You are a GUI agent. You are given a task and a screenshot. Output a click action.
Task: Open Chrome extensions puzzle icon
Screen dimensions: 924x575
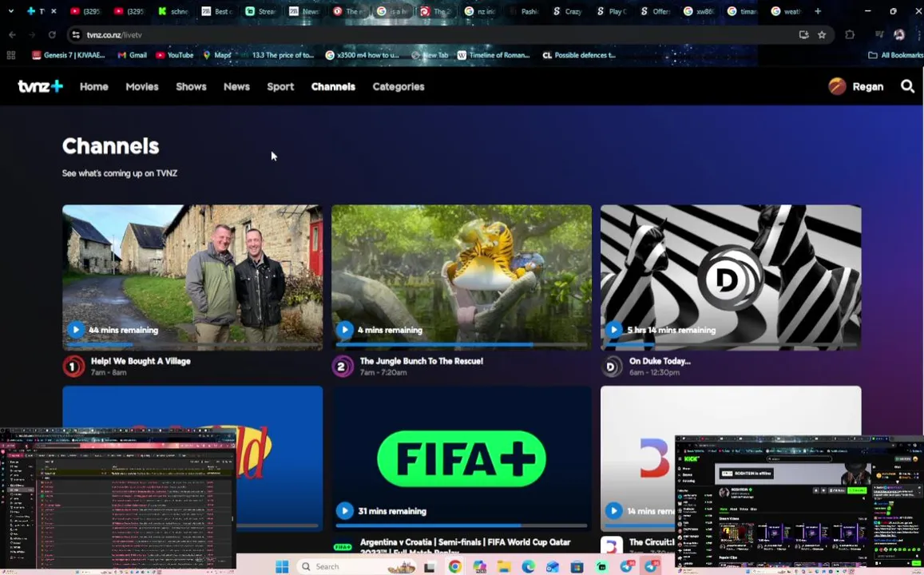pyautogui.click(x=849, y=35)
